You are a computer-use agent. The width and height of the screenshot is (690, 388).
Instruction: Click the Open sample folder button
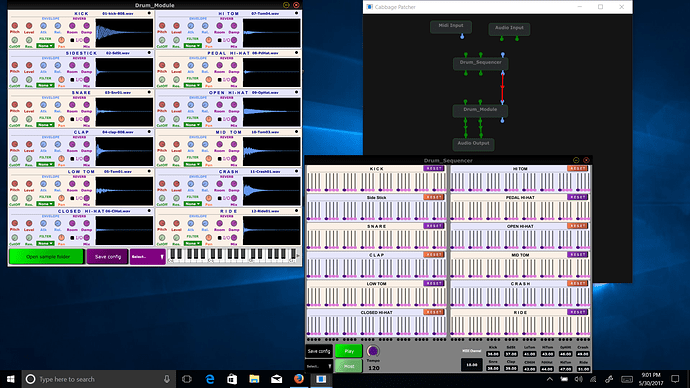(46, 257)
